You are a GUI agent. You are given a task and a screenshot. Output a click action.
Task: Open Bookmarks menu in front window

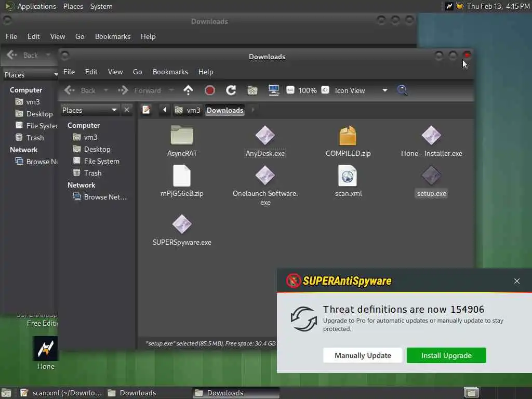[170, 72]
